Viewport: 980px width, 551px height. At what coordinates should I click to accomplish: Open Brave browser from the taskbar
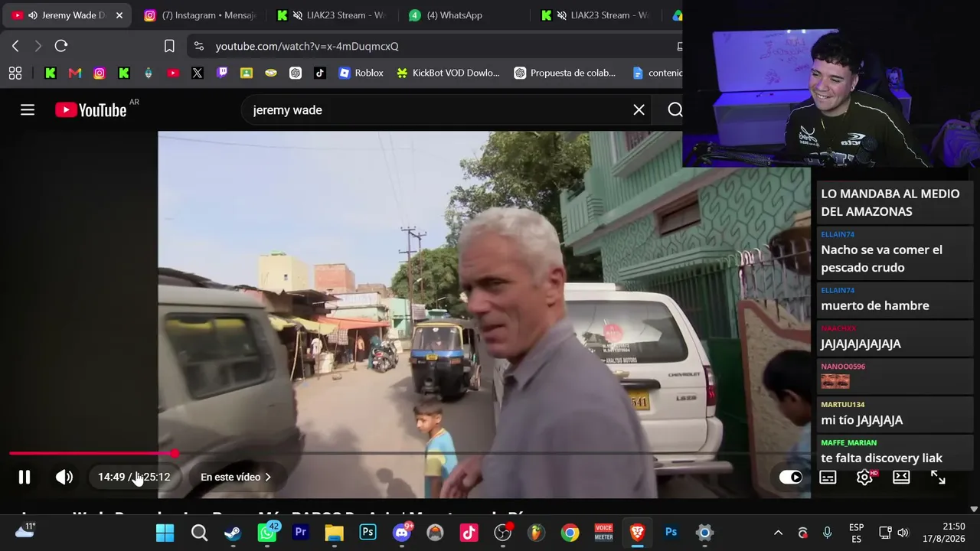(637, 532)
